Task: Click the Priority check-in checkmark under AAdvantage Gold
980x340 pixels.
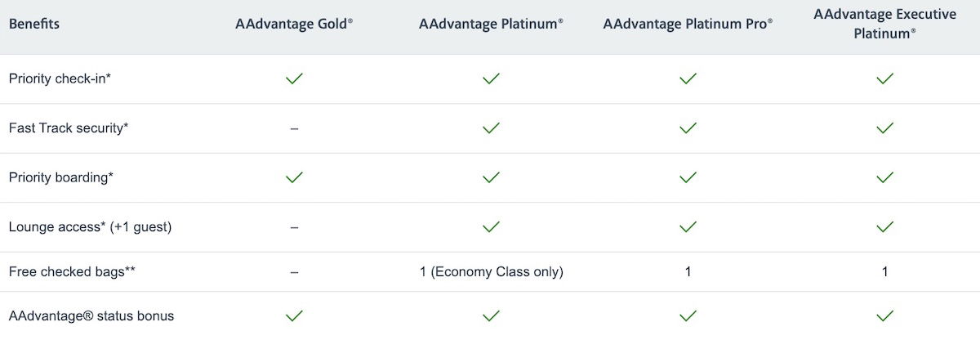Action: (294, 78)
